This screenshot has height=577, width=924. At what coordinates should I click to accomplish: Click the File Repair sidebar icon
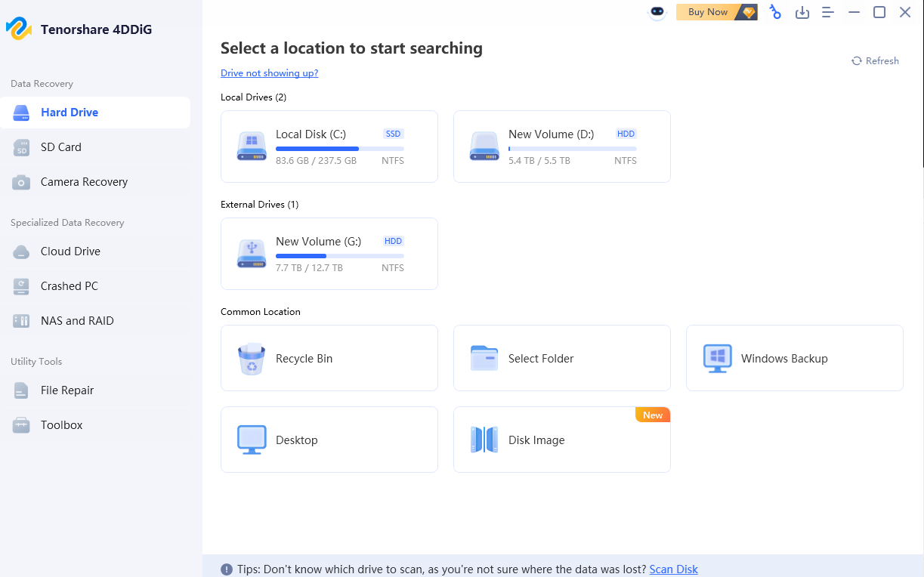click(21, 390)
